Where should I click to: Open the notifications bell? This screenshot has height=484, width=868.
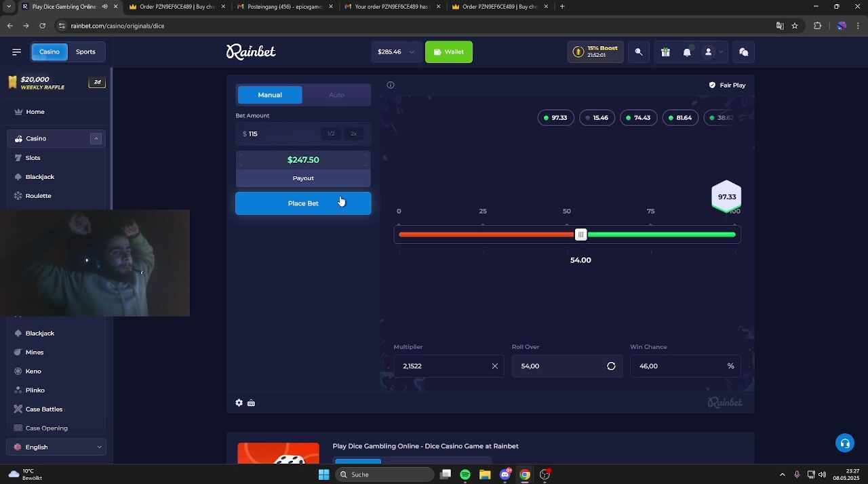pyautogui.click(x=687, y=52)
